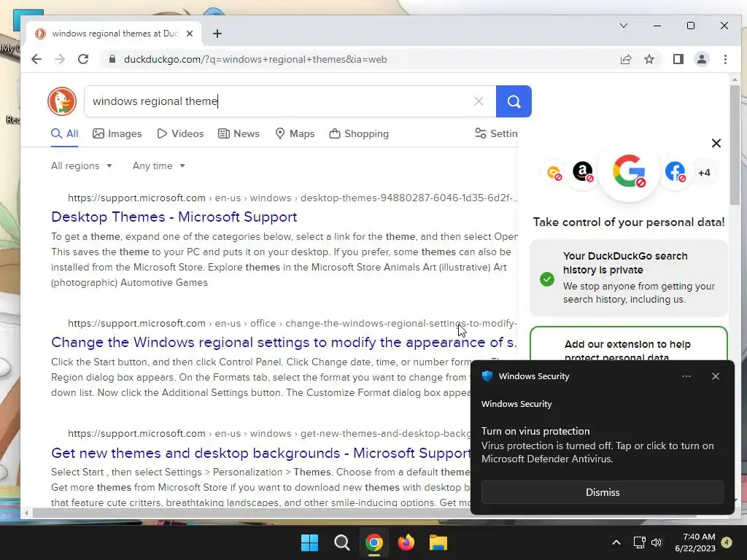Launch Firefox from the taskbar

pyautogui.click(x=406, y=542)
